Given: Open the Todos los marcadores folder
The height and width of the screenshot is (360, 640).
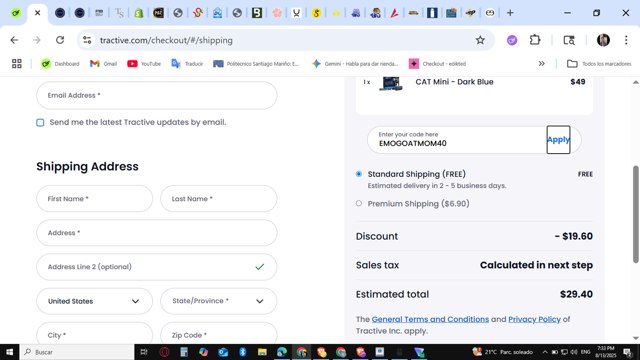Looking at the screenshot, I should coord(599,64).
